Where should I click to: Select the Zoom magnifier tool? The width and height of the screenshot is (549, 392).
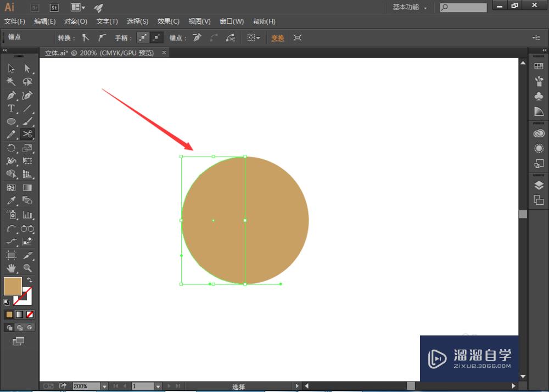[27, 268]
